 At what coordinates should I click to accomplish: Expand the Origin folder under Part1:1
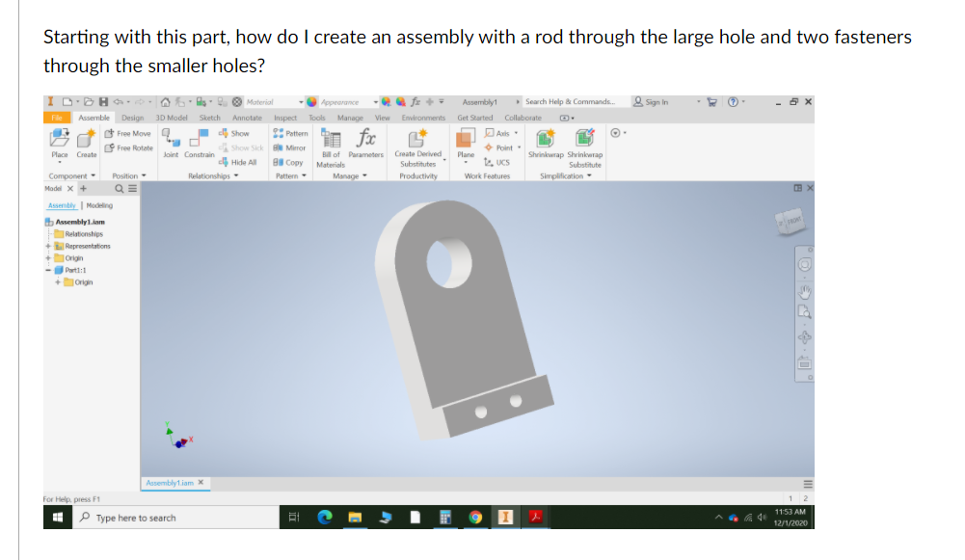[57, 282]
